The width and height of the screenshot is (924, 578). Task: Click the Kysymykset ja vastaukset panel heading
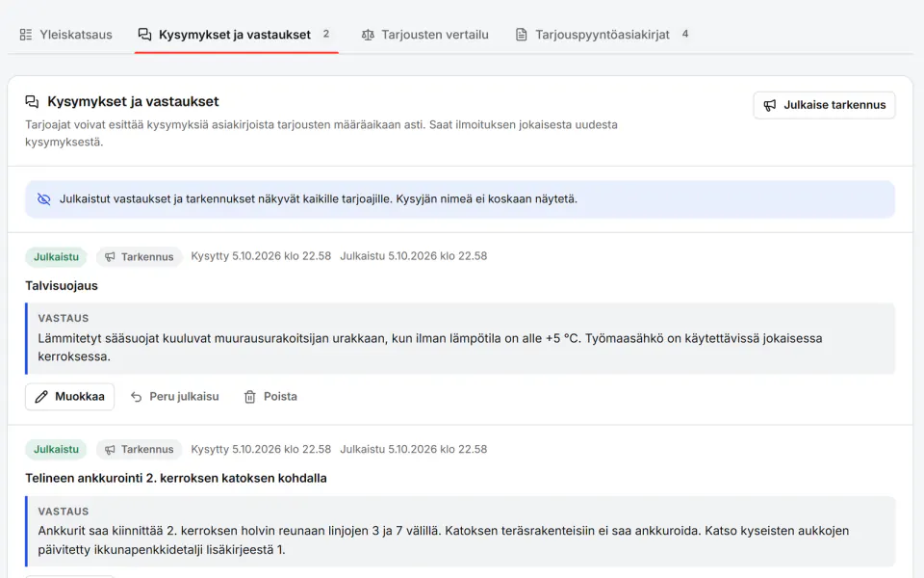pos(133,101)
